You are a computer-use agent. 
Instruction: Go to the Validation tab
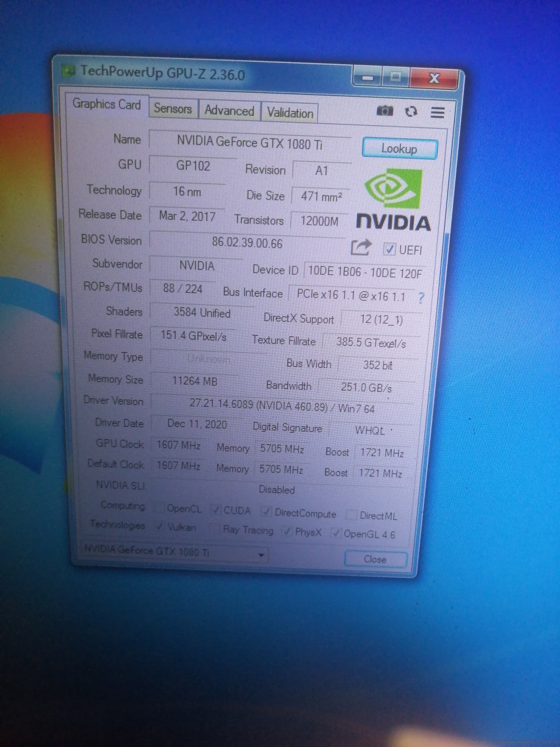tap(290, 113)
